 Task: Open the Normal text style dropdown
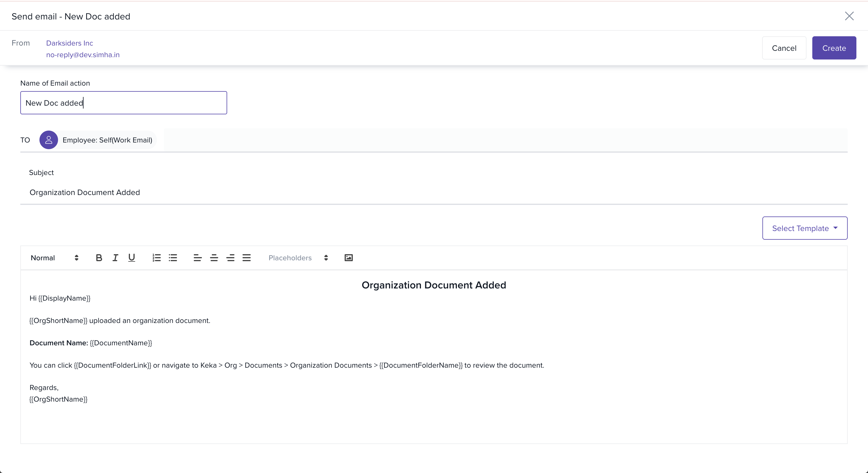[55, 258]
